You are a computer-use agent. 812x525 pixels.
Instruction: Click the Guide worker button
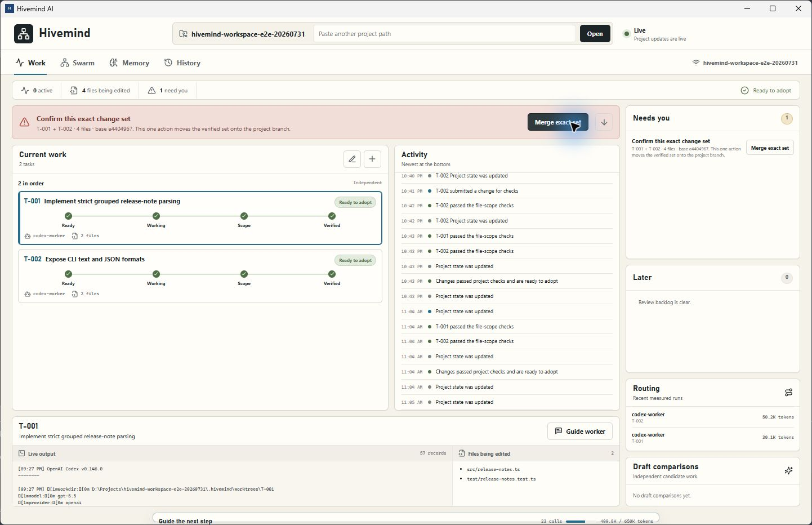click(x=580, y=431)
